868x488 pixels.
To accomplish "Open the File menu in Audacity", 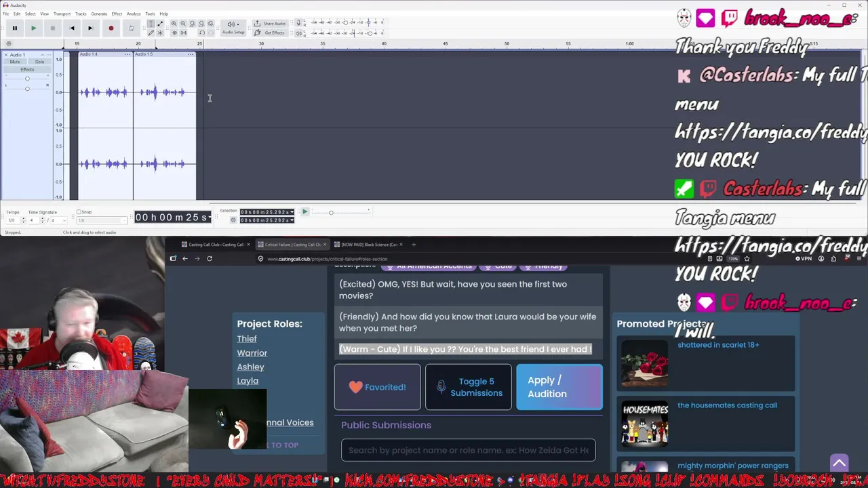I will pyautogui.click(x=5, y=14).
